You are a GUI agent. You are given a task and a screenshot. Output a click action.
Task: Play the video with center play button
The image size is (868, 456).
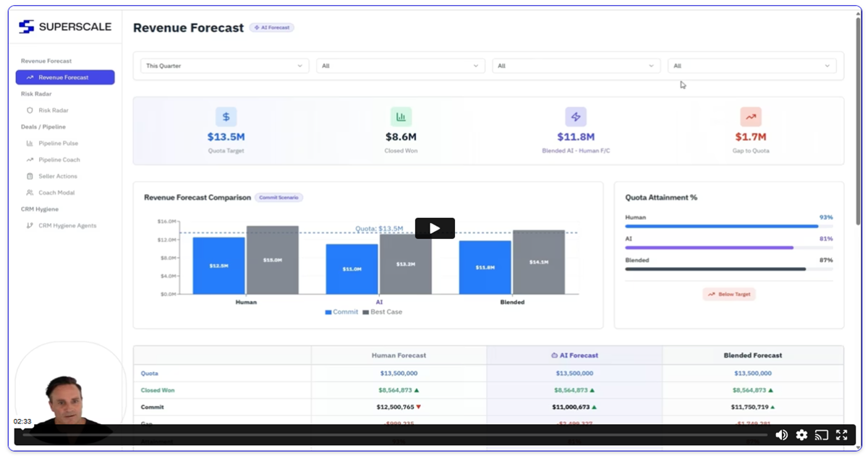click(x=435, y=228)
